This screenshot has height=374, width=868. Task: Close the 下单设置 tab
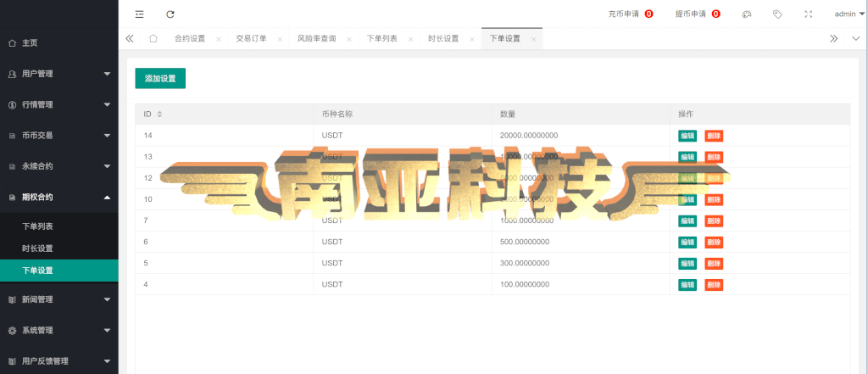point(533,39)
